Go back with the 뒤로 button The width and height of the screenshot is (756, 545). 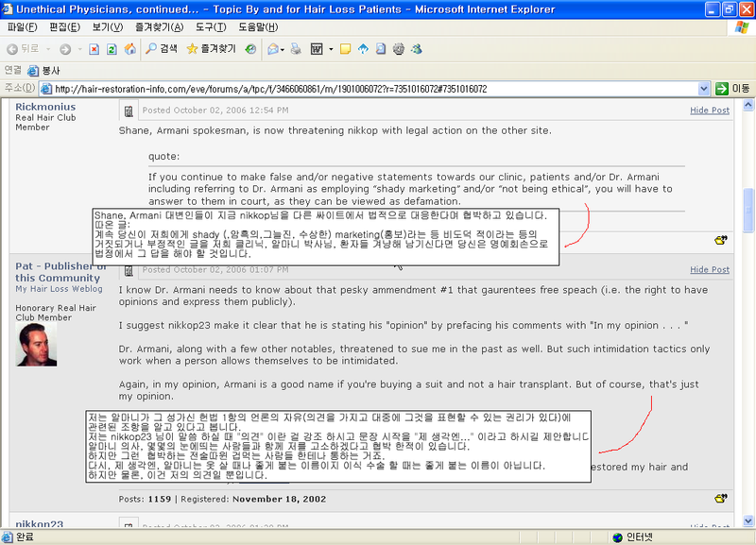click(23, 49)
